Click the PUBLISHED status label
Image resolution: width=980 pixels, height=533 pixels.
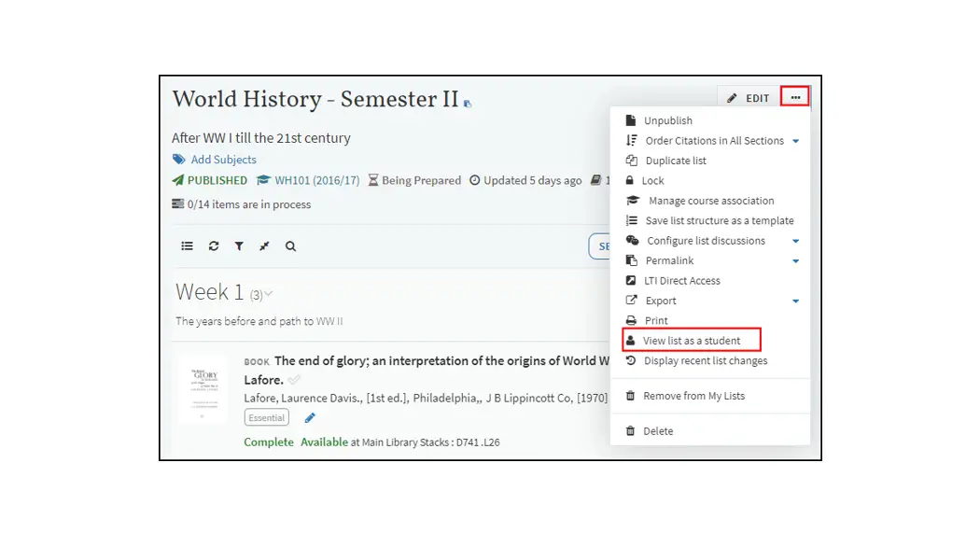217,180
